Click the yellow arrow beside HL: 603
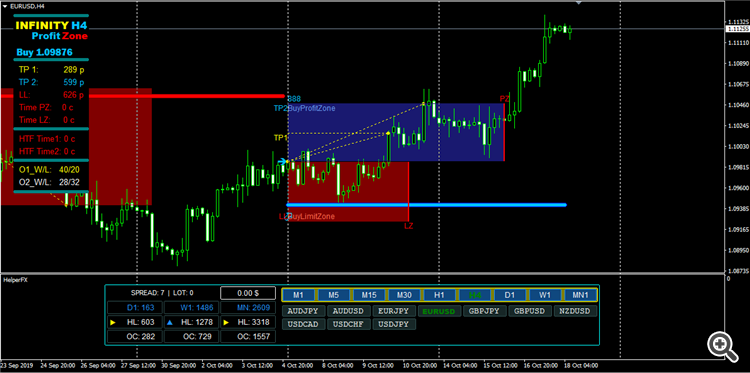750x373 pixels. (113, 323)
